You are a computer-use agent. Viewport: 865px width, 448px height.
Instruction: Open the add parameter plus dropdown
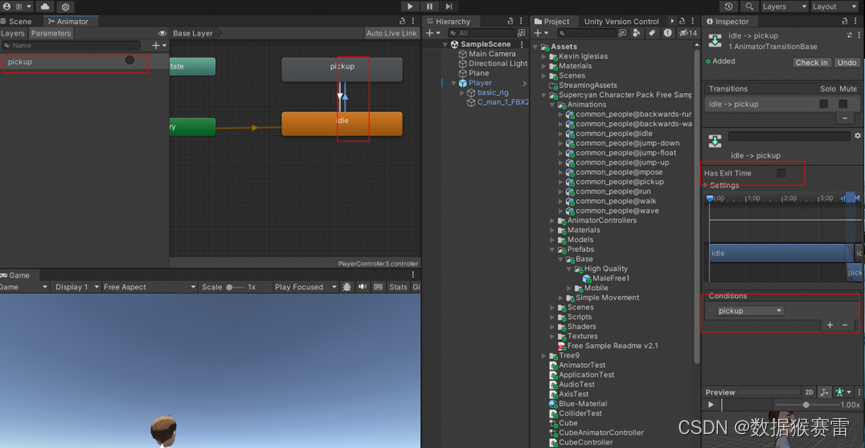pos(159,46)
